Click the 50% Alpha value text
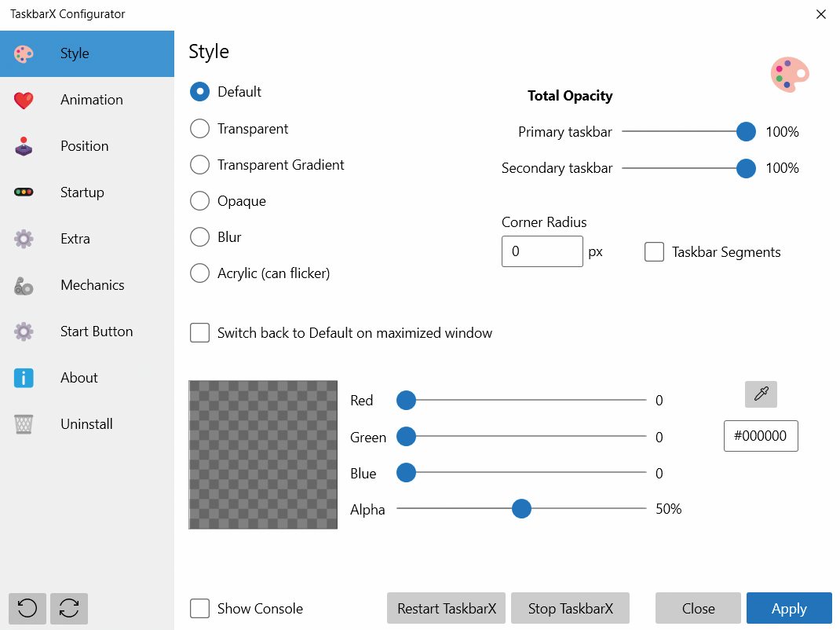The width and height of the screenshot is (840, 630). (x=669, y=509)
